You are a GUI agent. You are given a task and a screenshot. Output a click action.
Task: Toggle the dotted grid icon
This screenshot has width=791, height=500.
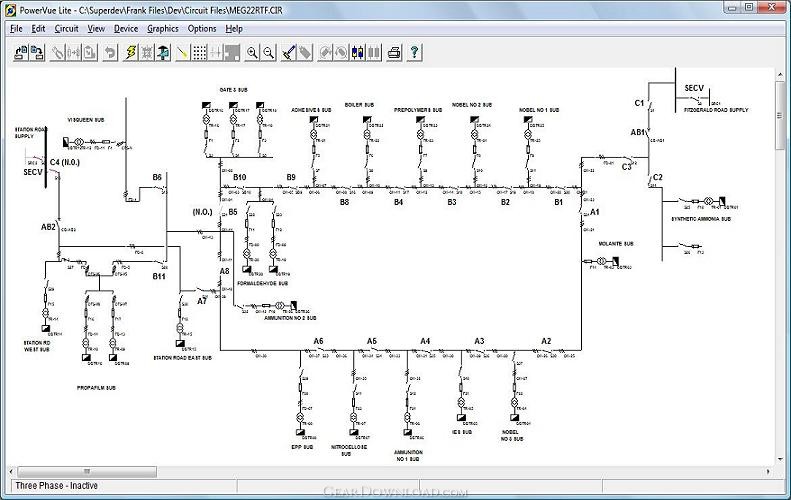pyautogui.click(x=199, y=52)
